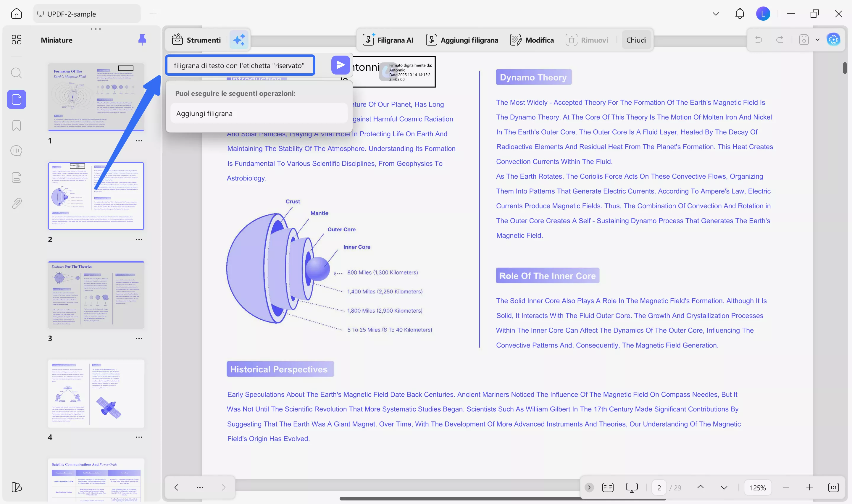This screenshot has width=852, height=504.
Task: Open the comments panel in sidebar
Action: click(x=16, y=151)
